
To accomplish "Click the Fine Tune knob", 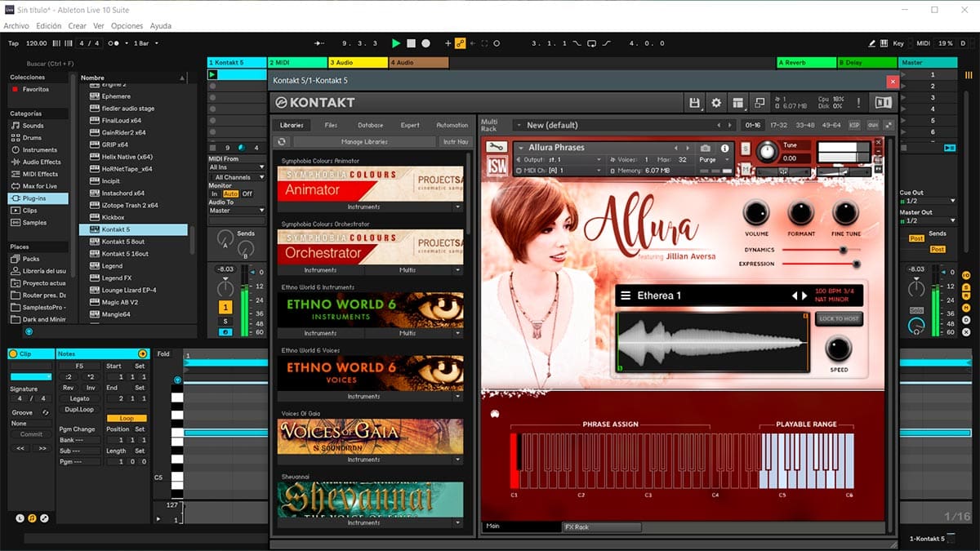I will click(845, 214).
